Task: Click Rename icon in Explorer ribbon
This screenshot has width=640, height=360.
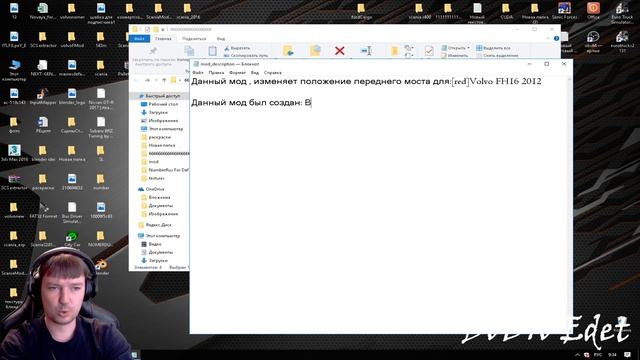Action: 366,51
